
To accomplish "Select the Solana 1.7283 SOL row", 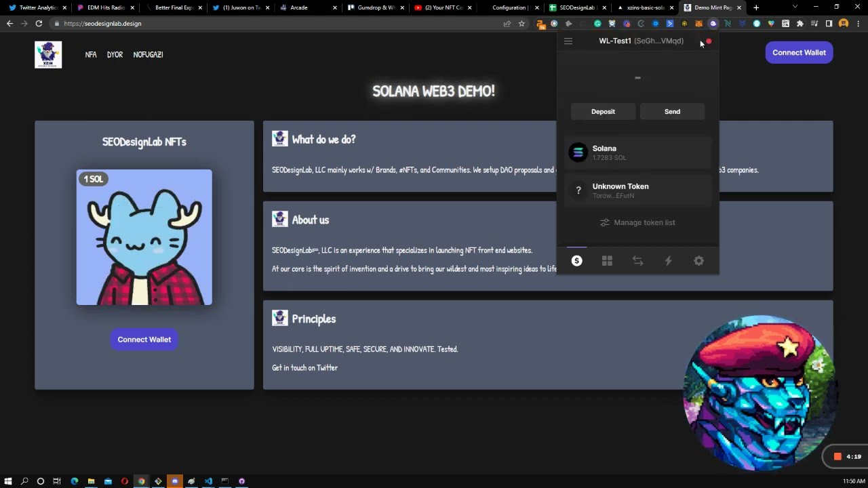I will coord(637,152).
